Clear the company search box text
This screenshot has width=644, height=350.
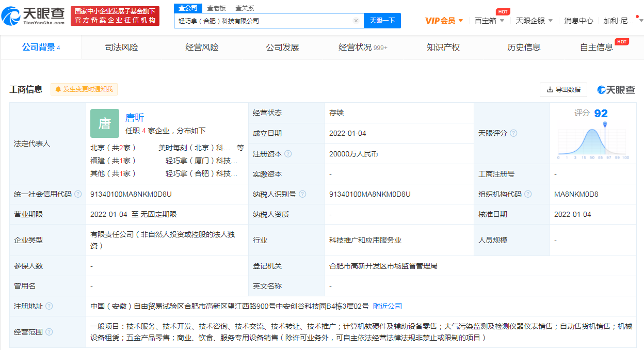click(x=356, y=21)
